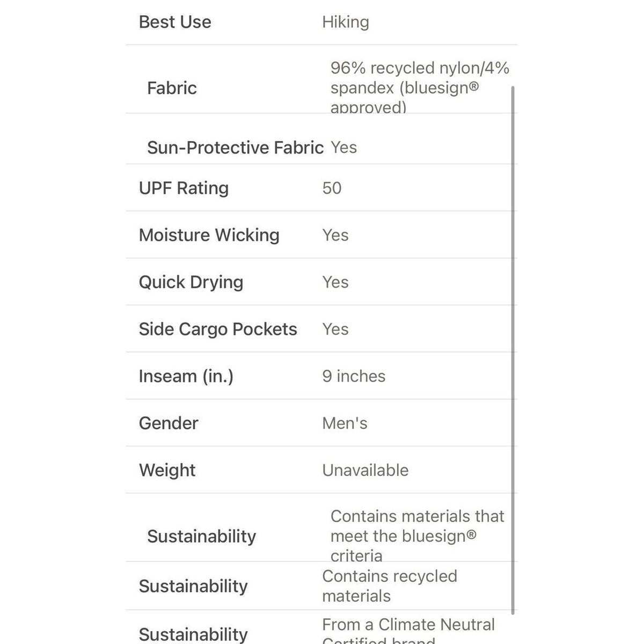This screenshot has height=644, width=644.
Task: Select the Hiking value text
Action: 346,22
